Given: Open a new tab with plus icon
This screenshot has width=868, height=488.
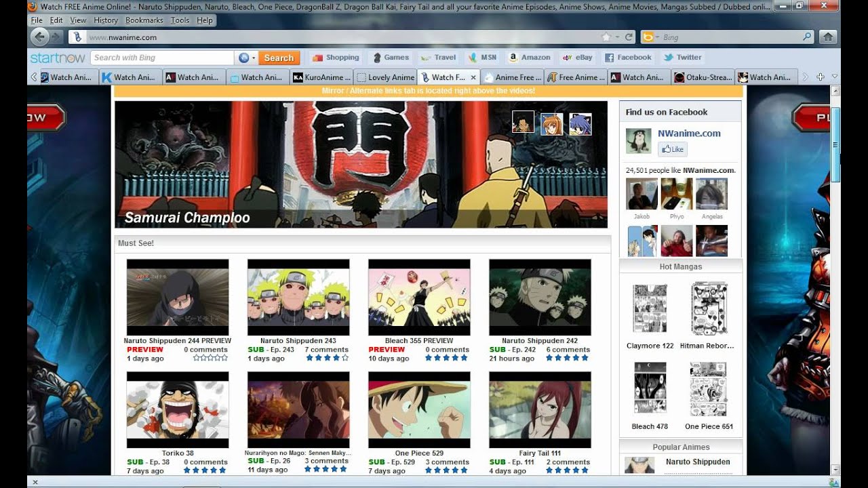Looking at the screenshot, I should pyautogui.click(x=821, y=77).
